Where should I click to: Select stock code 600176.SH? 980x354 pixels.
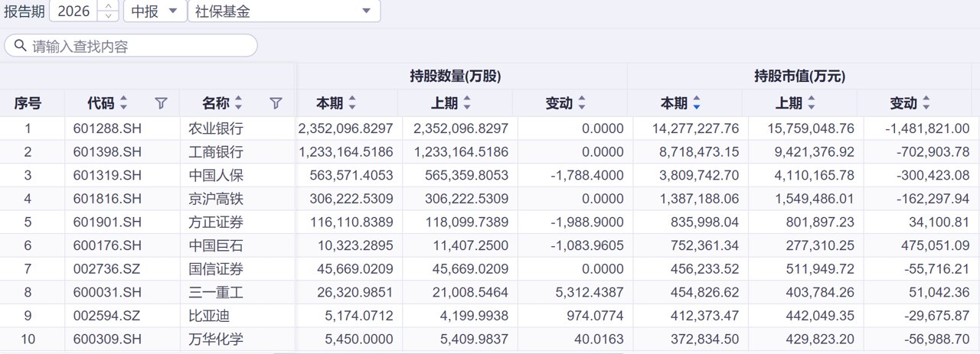(108, 245)
